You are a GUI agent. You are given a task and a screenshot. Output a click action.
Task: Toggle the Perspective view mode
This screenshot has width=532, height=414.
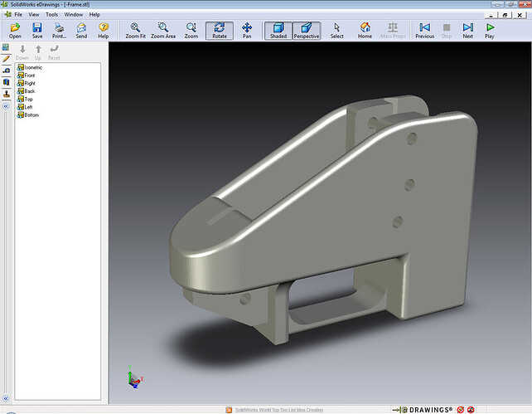[307, 31]
